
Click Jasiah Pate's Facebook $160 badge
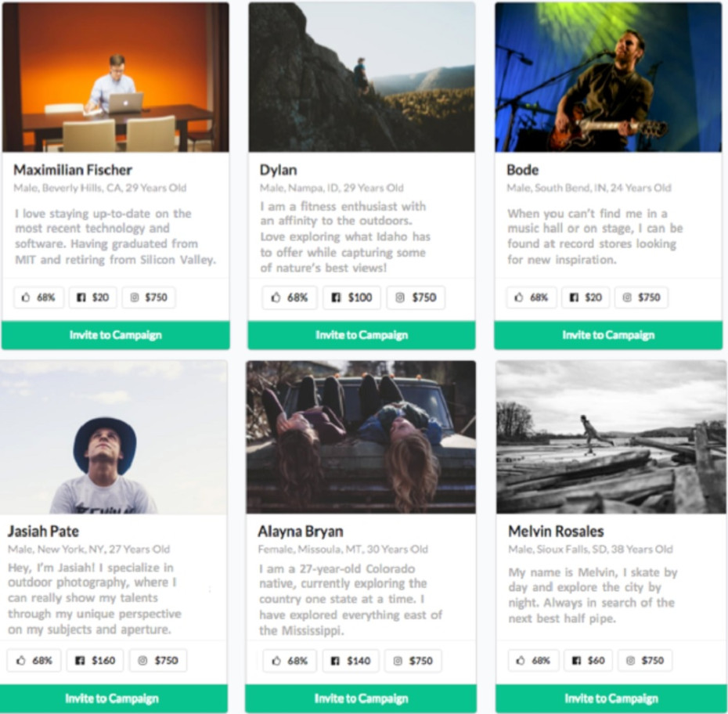96,660
